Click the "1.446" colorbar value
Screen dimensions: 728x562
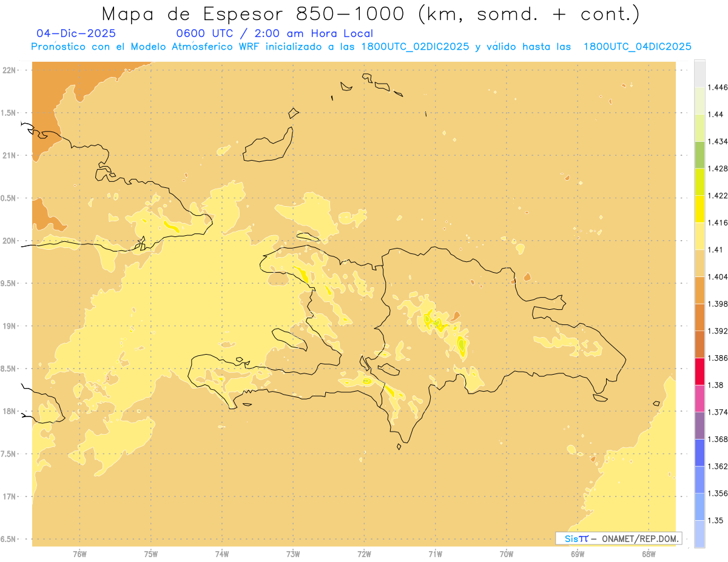click(x=718, y=87)
